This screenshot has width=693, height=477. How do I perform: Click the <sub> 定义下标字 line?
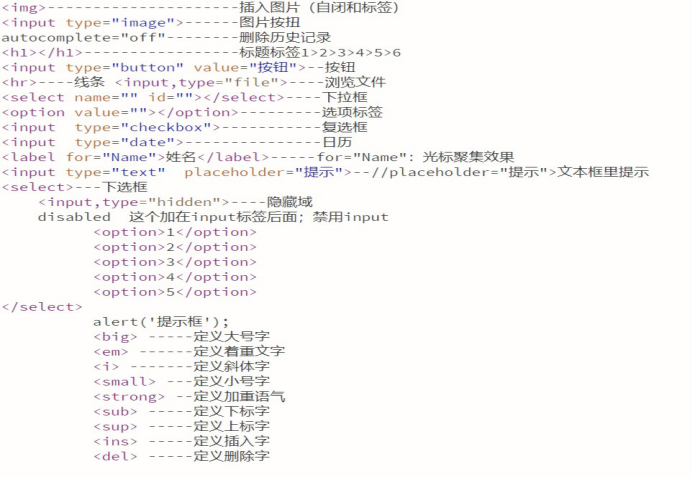click(182, 412)
